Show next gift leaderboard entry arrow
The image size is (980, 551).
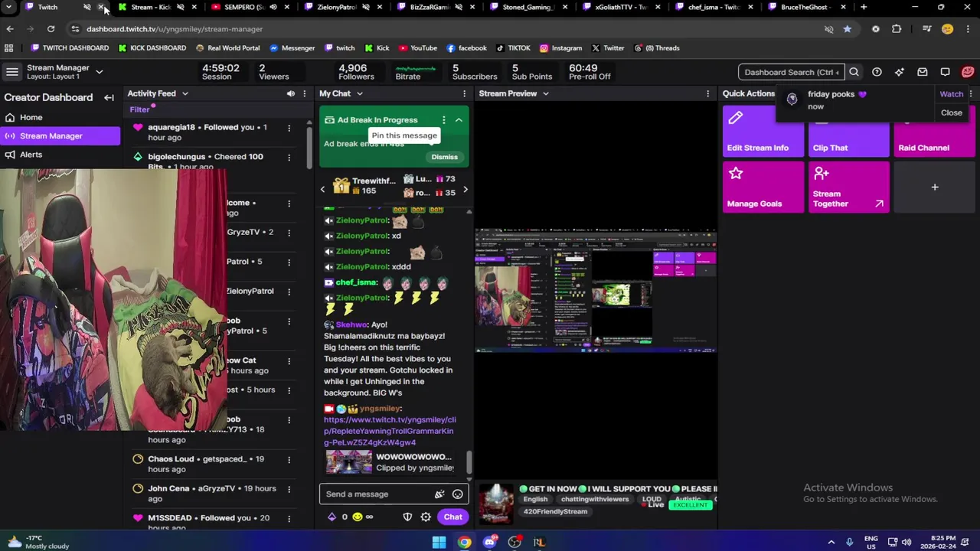tap(465, 189)
